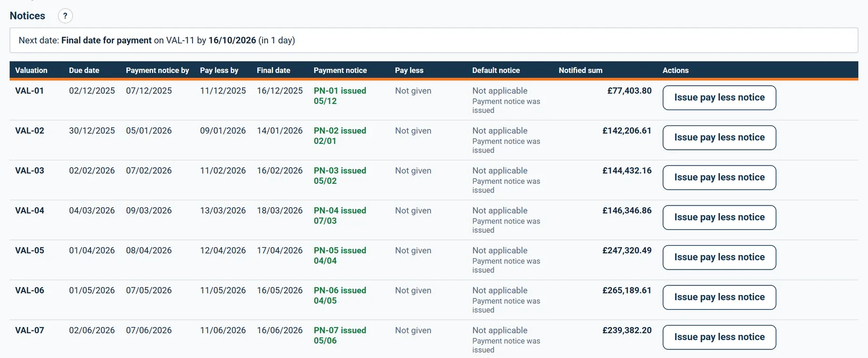Click the final date 18/03/2026
The image size is (868, 358).
[x=280, y=210]
